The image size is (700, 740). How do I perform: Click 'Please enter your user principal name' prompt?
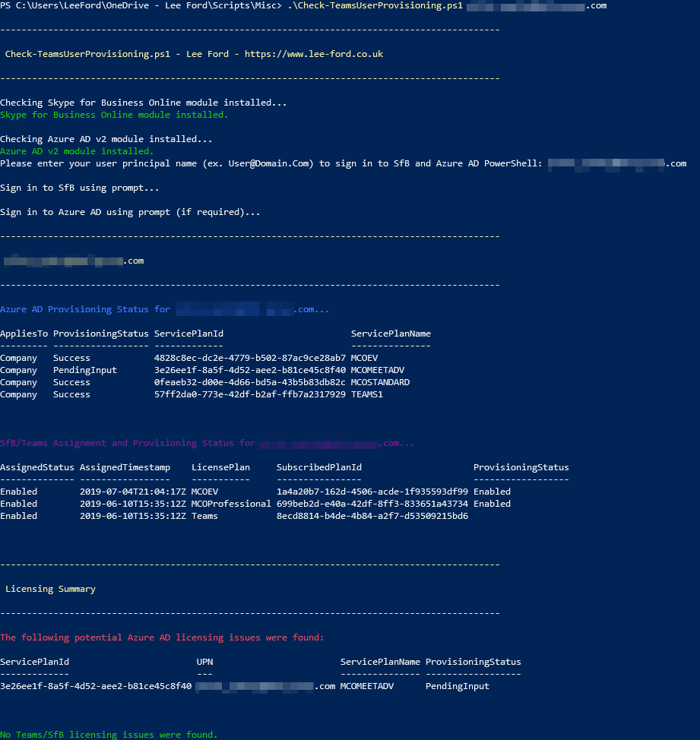[x=271, y=163]
